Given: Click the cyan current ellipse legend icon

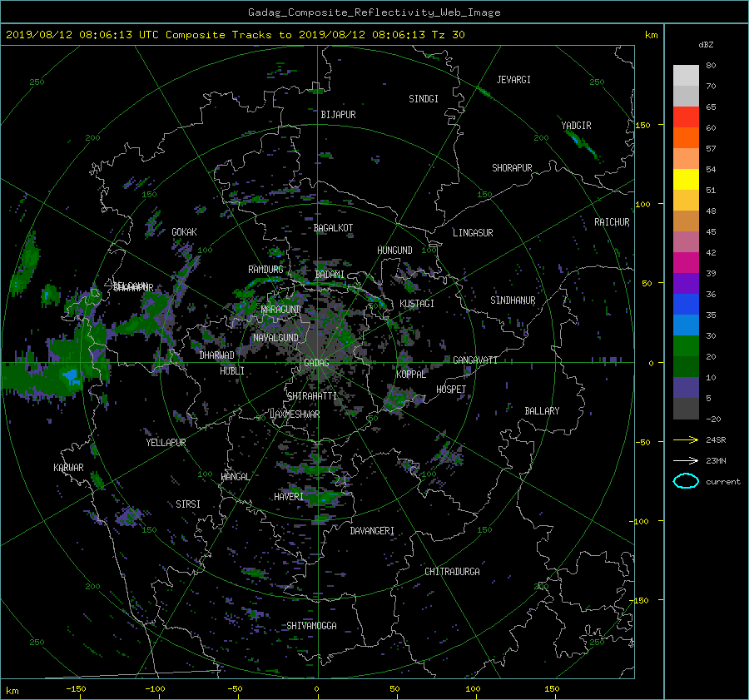Looking at the screenshot, I should coord(686,481).
